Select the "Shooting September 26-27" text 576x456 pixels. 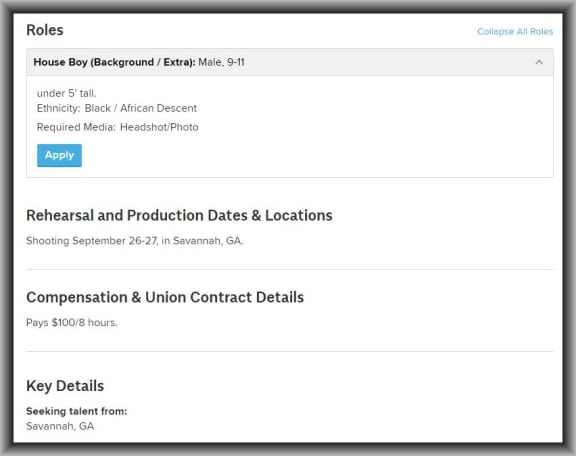pos(92,241)
